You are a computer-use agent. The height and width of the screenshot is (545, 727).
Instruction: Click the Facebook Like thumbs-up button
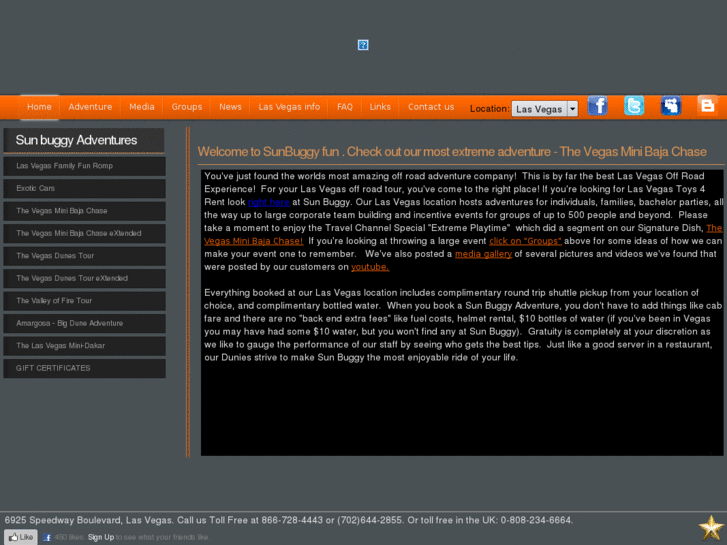(x=21, y=537)
